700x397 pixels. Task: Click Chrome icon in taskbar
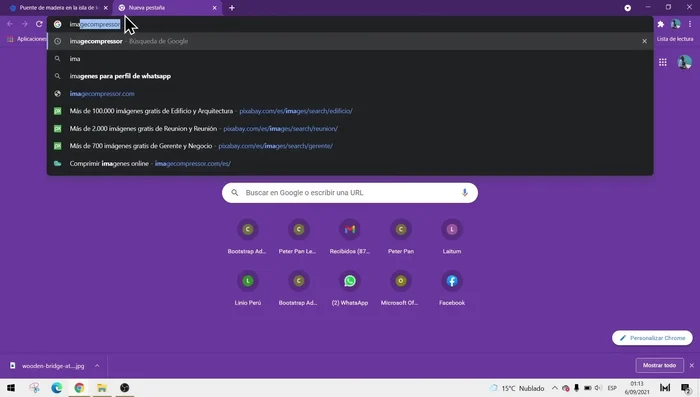click(79, 388)
